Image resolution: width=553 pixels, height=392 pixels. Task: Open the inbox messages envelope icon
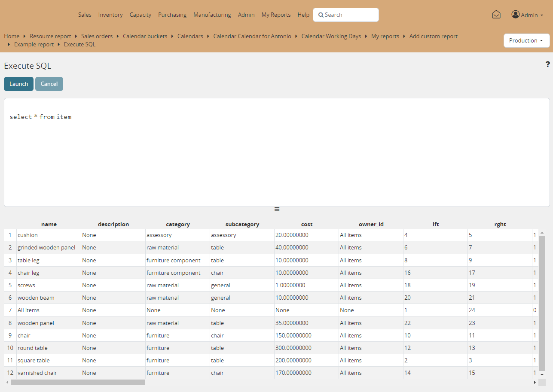(x=496, y=14)
